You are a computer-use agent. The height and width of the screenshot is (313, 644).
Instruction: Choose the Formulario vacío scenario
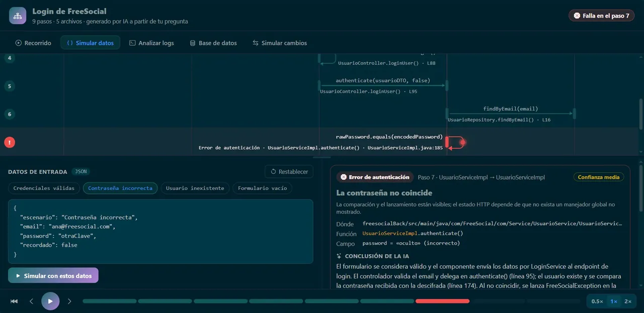point(262,188)
